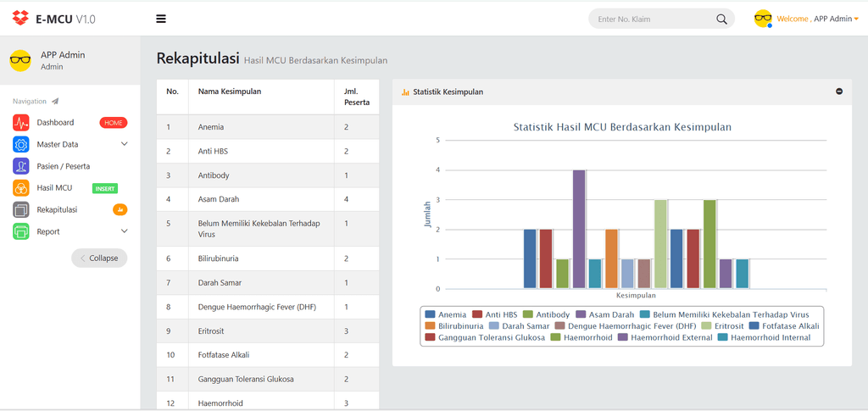This screenshot has height=411, width=868.
Task: Expand the Report chevron
Action: pos(124,231)
